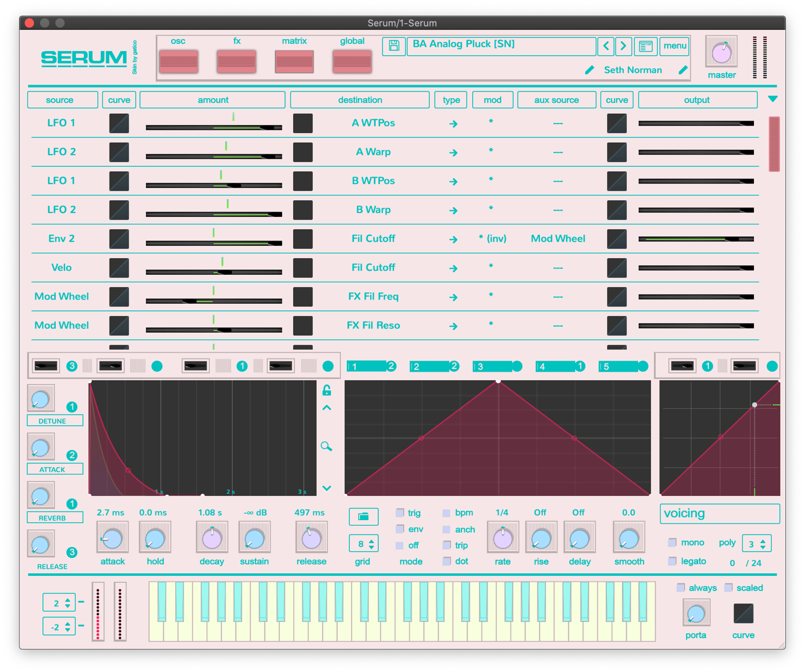Click the destination column header
This screenshot has height=672, width=805.
(x=360, y=100)
